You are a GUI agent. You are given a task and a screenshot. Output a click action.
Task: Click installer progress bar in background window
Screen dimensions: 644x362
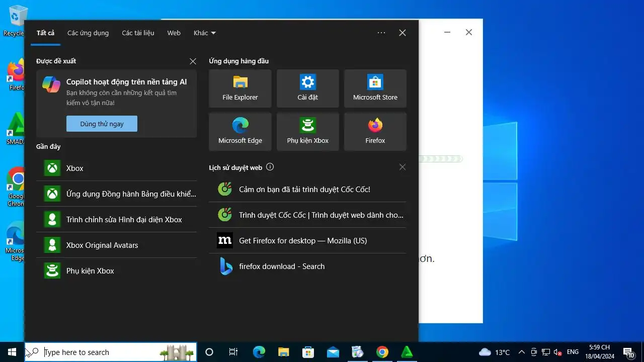[x=440, y=159]
